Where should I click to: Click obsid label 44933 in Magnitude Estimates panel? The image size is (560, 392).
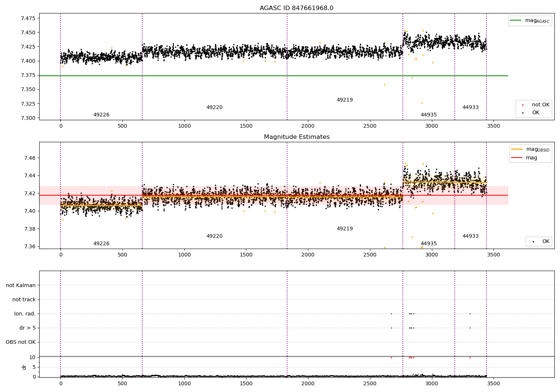(470, 236)
